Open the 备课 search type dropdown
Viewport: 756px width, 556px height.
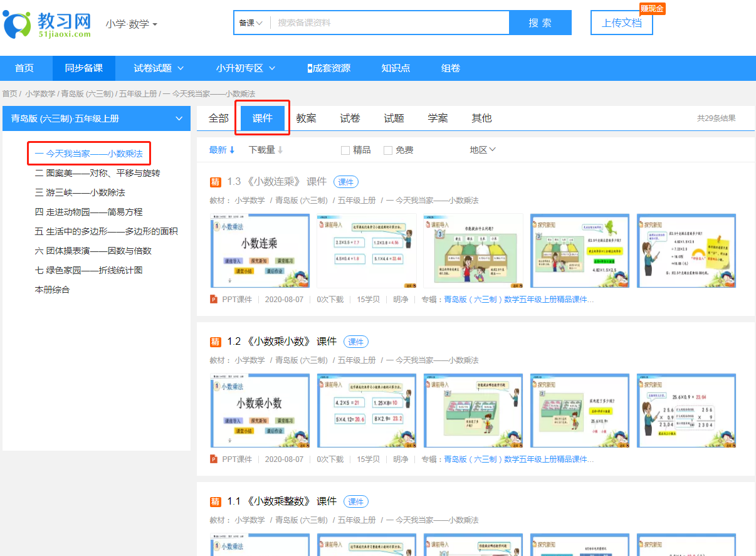[251, 23]
